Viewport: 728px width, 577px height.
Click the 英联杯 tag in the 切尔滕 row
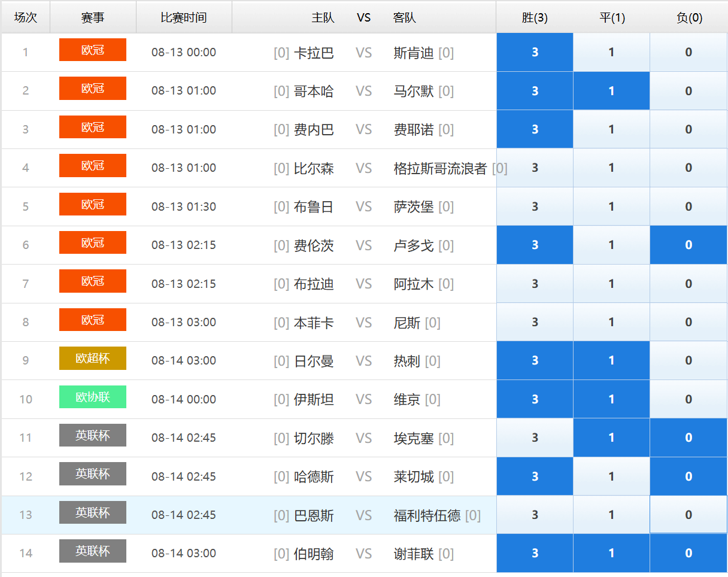93,435
